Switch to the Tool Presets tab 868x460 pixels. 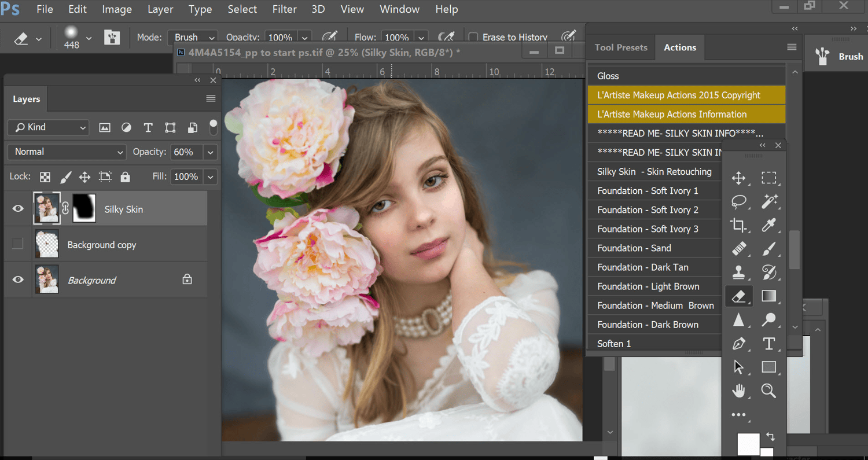click(621, 47)
